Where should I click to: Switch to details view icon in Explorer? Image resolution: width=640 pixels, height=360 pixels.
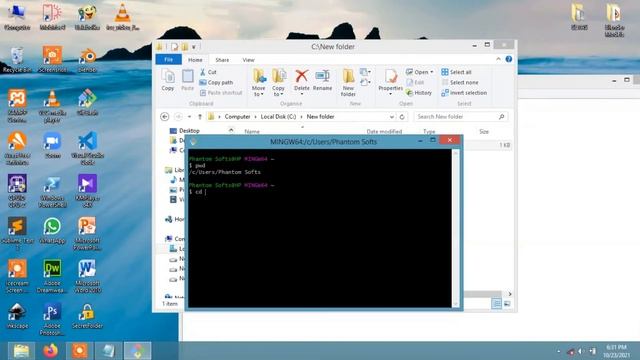point(496,304)
